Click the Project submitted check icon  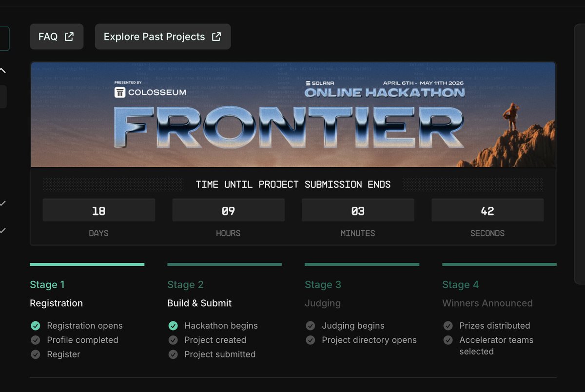click(173, 354)
